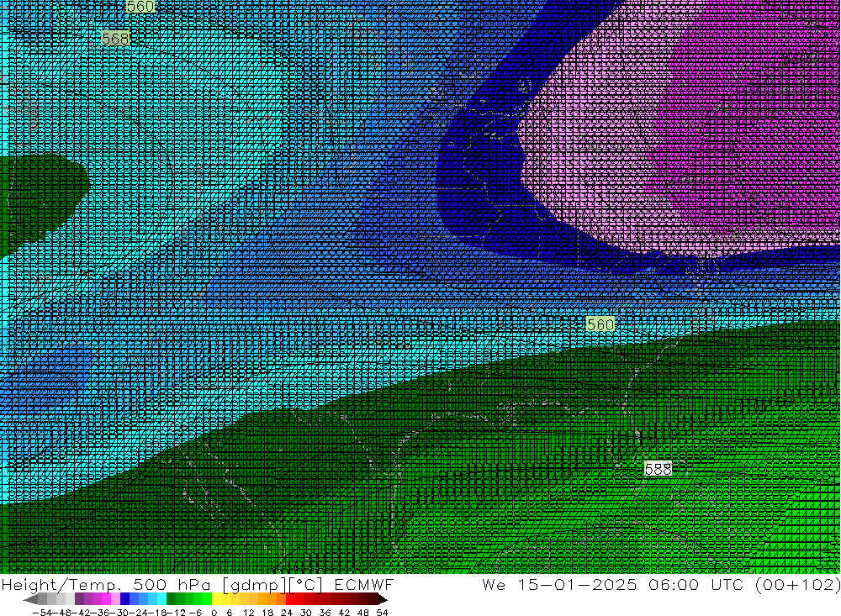Select the bright red legend swatch
This screenshot has width=841, height=616.
click(x=290, y=599)
